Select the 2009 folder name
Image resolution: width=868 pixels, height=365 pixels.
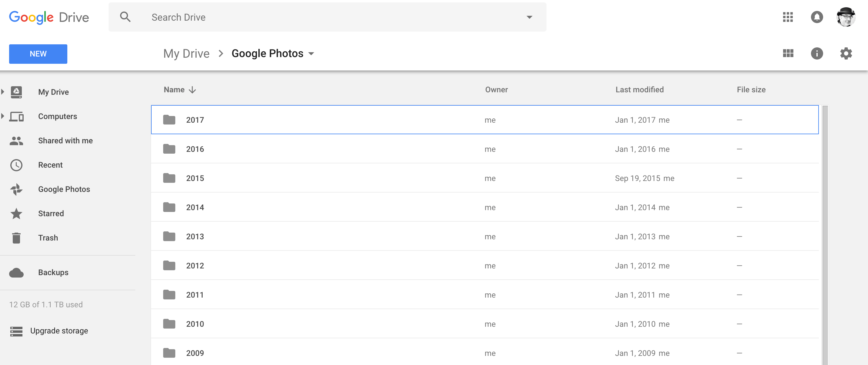pyautogui.click(x=195, y=353)
